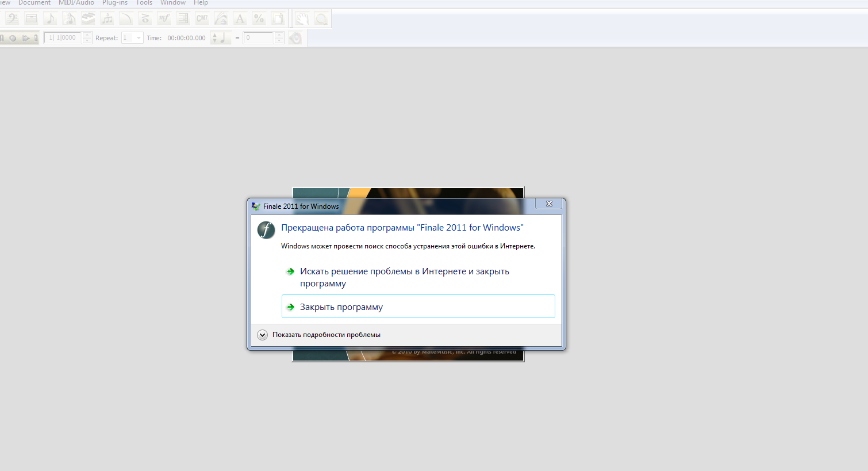This screenshot has width=868, height=471.
Task: Open the MIDI/Audio menu
Action: [76, 3]
